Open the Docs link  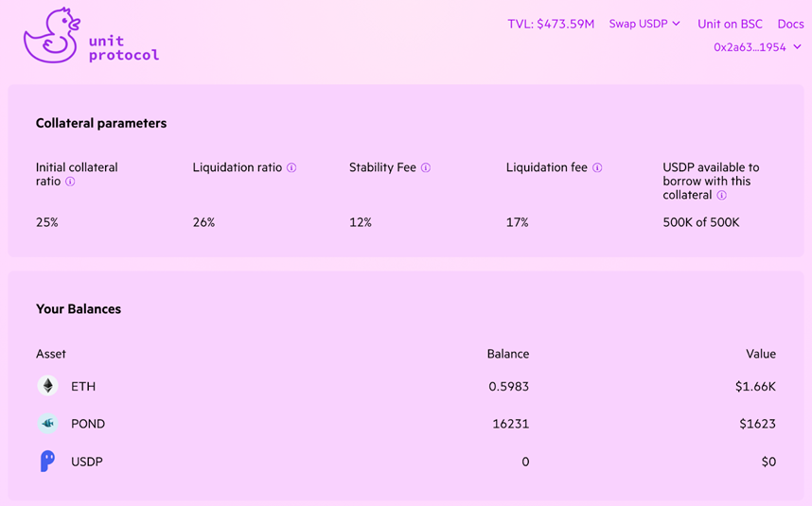click(790, 24)
